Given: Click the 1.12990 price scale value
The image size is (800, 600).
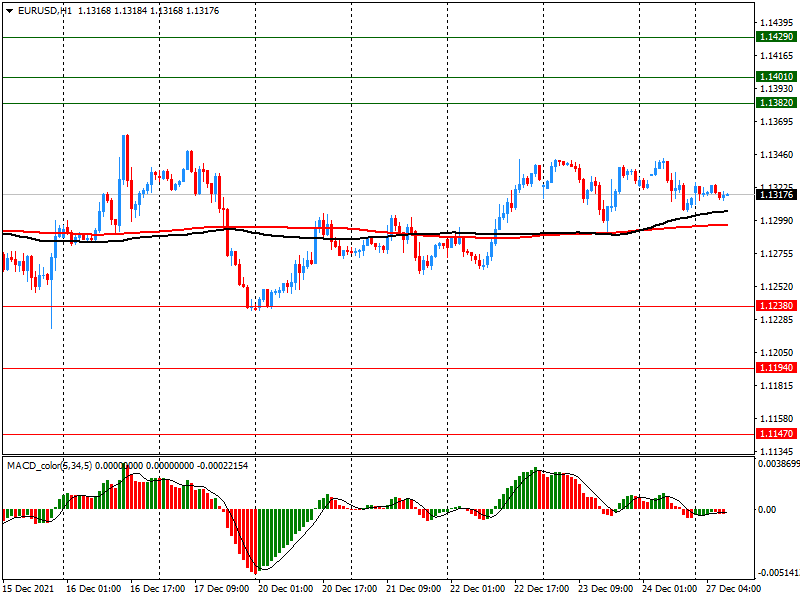Looking at the screenshot, I should point(777,220).
